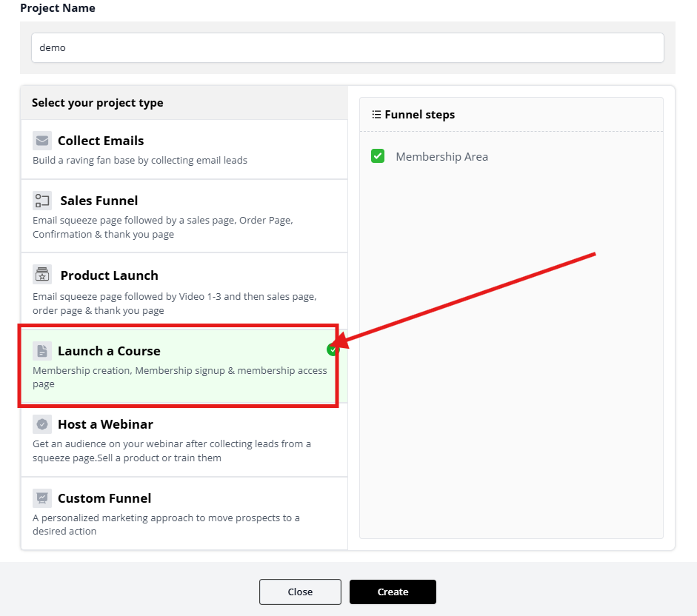Click the Funnel steps heading

pyautogui.click(x=420, y=115)
